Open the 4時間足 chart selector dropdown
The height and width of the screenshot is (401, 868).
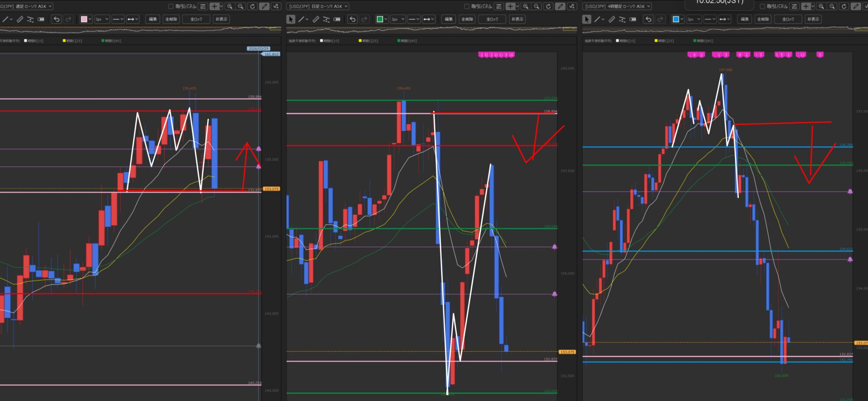point(617,6)
